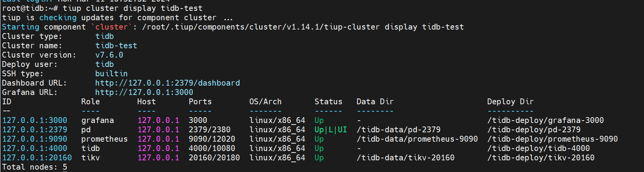The height and width of the screenshot is (172, 644).
Task: Click the Status column header
Action: pyautogui.click(x=328, y=102)
